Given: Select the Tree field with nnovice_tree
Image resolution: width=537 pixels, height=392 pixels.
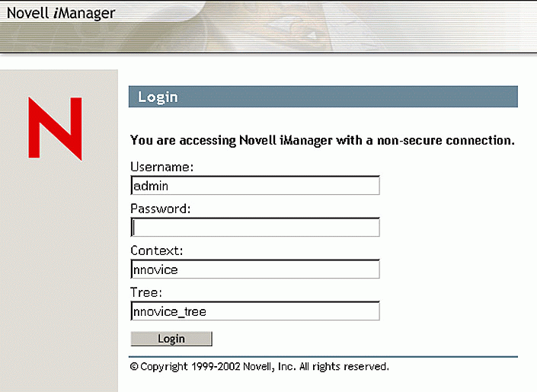Looking at the screenshot, I should pos(255,311).
